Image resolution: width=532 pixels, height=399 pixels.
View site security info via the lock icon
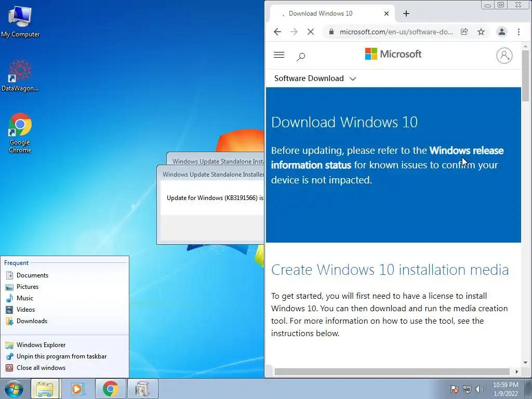click(331, 32)
